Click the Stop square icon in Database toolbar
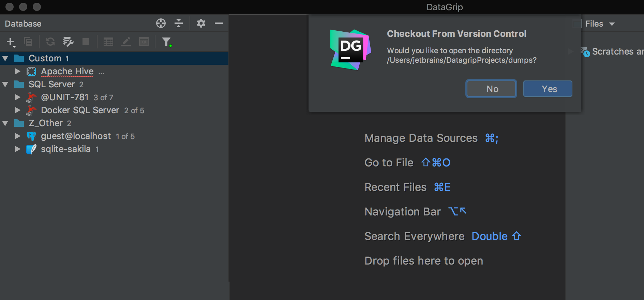This screenshot has height=300, width=644. [x=86, y=42]
